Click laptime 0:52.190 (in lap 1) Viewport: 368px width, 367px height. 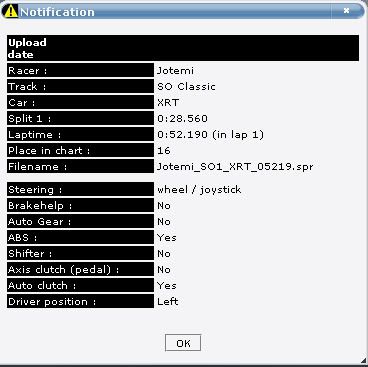pyautogui.click(x=210, y=135)
